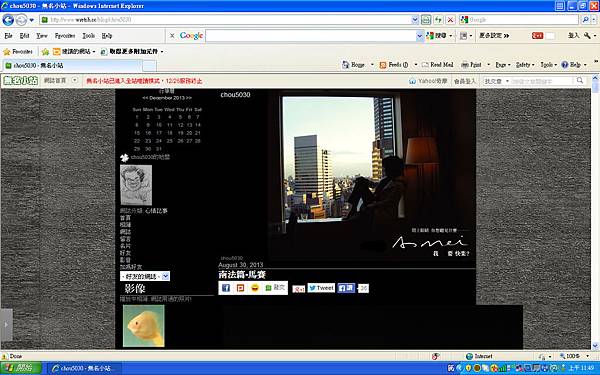Screen dimensions: 600x375
Task: Open the 找文章 search type dropdown
Action: (496, 81)
